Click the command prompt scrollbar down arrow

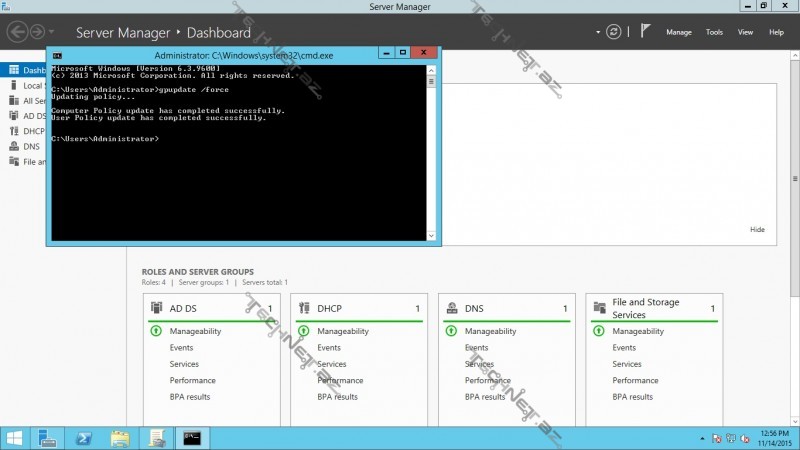(431, 237)
